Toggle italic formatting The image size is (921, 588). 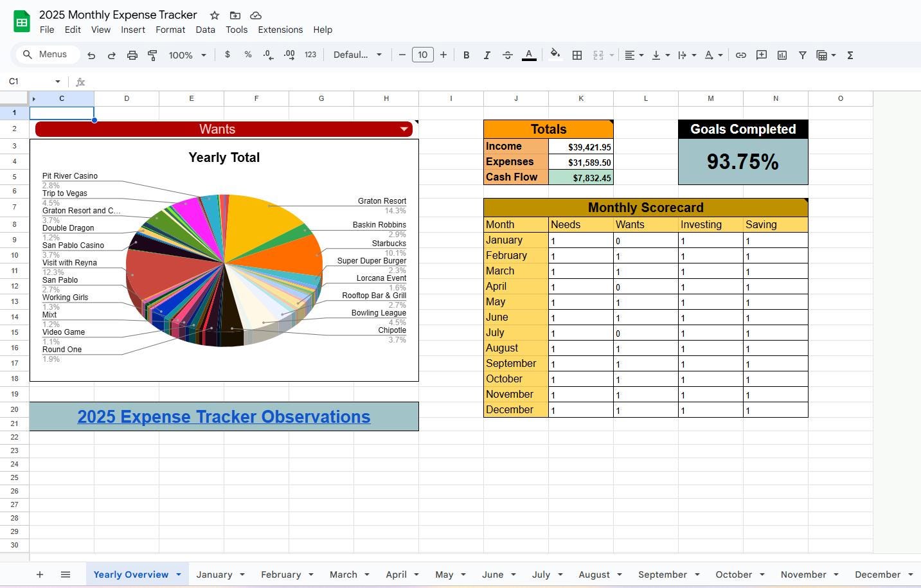click(487, 55)
